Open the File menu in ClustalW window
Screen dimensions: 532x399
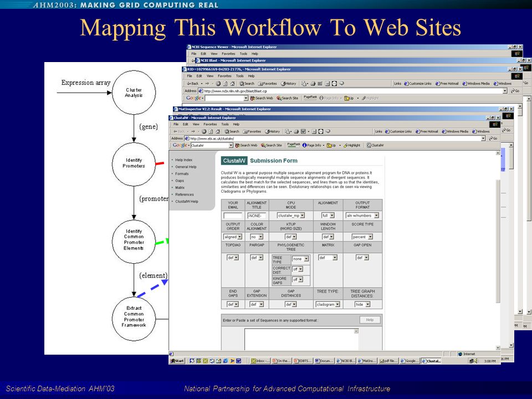tap(176, 124)
